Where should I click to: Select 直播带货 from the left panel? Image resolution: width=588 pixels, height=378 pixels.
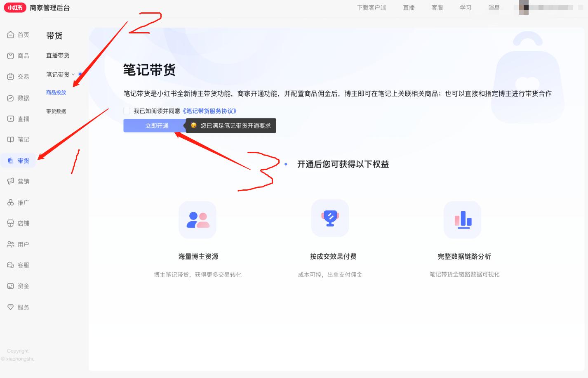(x=58, y=55)
